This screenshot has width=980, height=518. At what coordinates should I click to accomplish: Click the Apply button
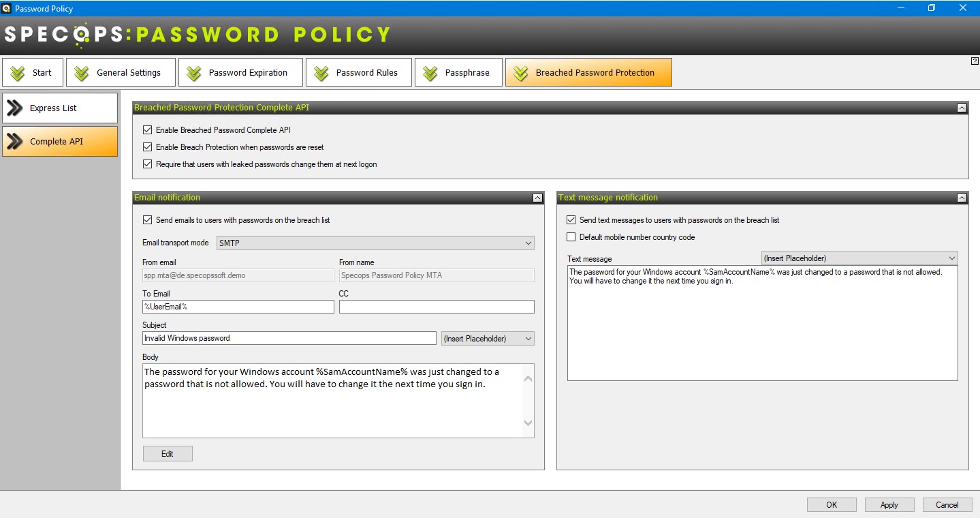coord(889,505)
